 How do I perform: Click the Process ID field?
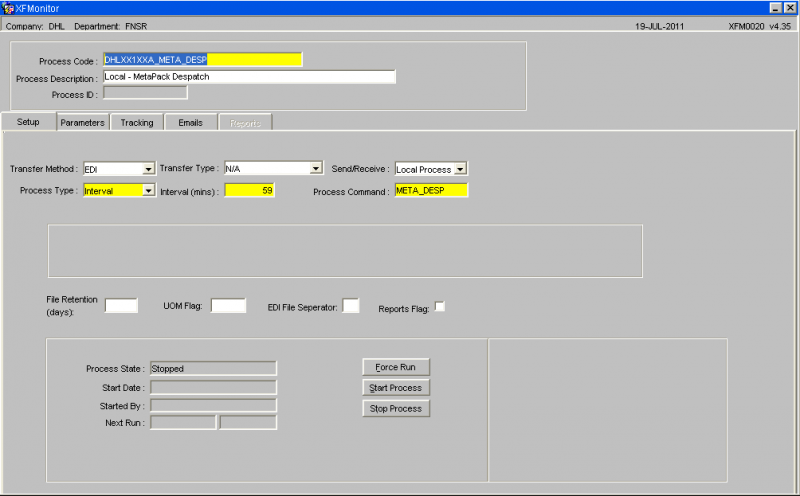(x=145, y=93)
